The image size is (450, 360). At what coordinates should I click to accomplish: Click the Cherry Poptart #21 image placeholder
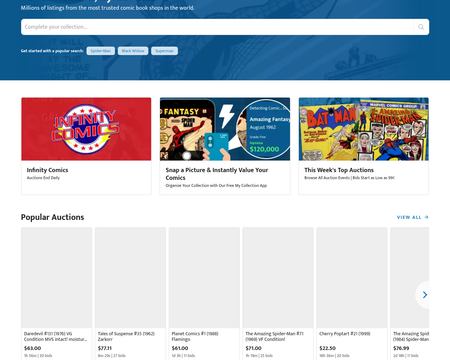(352, 278)
